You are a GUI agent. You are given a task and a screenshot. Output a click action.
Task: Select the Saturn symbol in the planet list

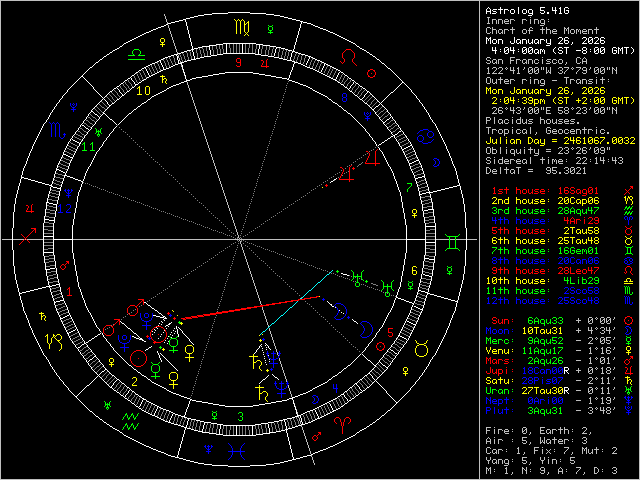click(x=626, y=381)
